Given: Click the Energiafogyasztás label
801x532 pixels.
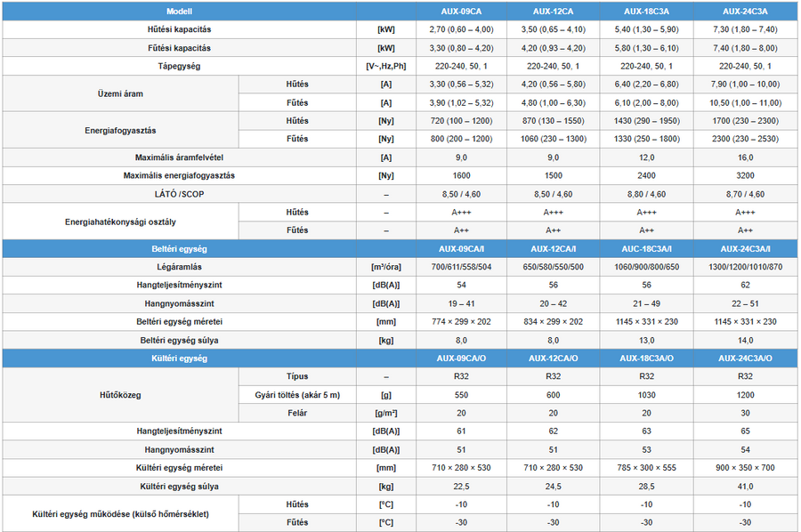Looking at the screenshot, I should pos(120,130).
